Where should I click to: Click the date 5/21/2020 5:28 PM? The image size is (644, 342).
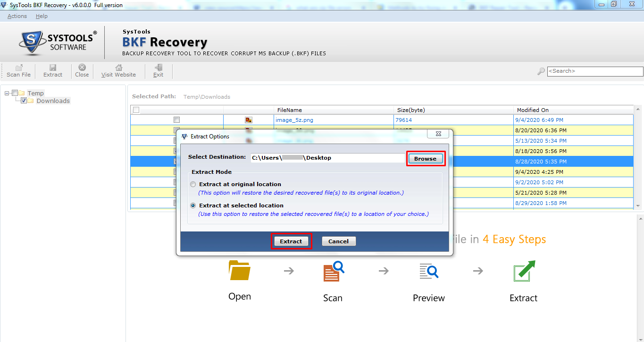pyautogui.click(x=542, y=193)
